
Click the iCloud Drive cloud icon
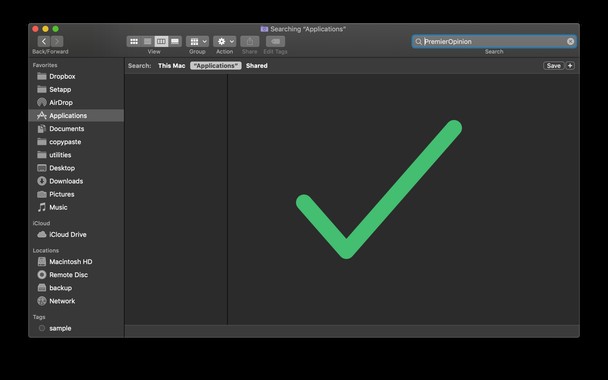tap(42, 235)
